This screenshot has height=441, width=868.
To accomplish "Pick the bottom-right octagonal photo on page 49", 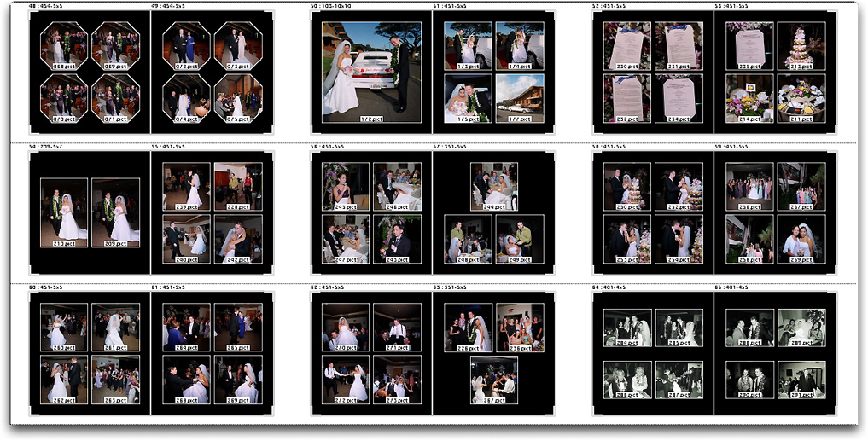I will [238, 97].
